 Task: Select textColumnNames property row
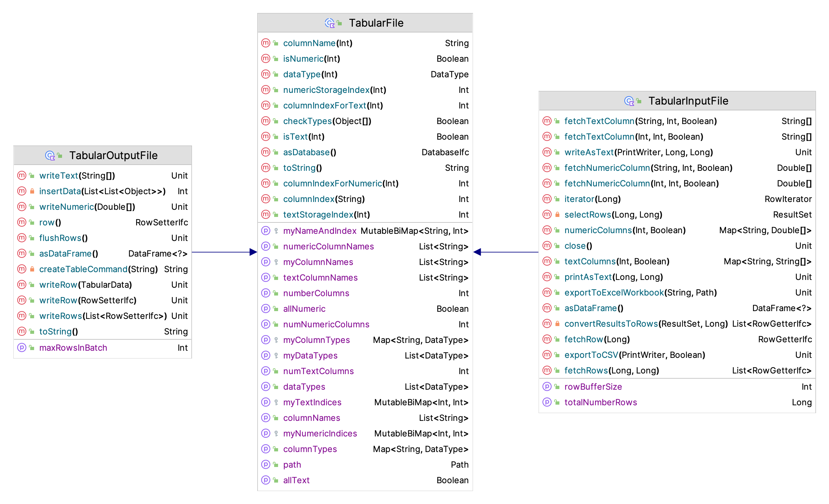coord(365,278)
